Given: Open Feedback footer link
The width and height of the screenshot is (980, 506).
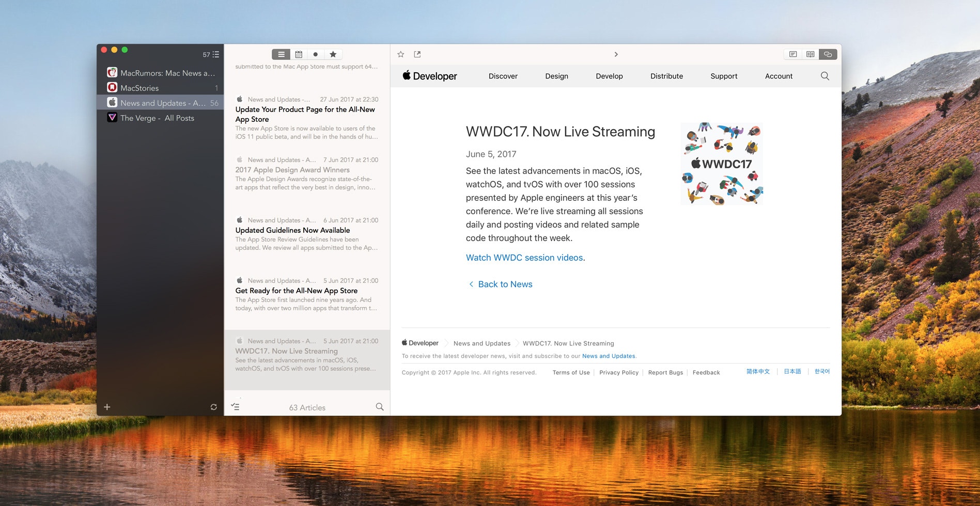Looking at the screenshot, I should pos(706,372).
